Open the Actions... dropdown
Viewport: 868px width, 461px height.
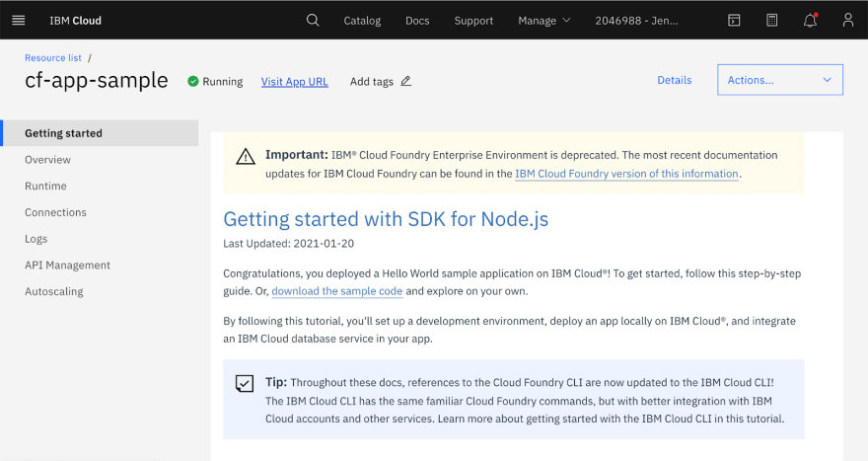780,80
